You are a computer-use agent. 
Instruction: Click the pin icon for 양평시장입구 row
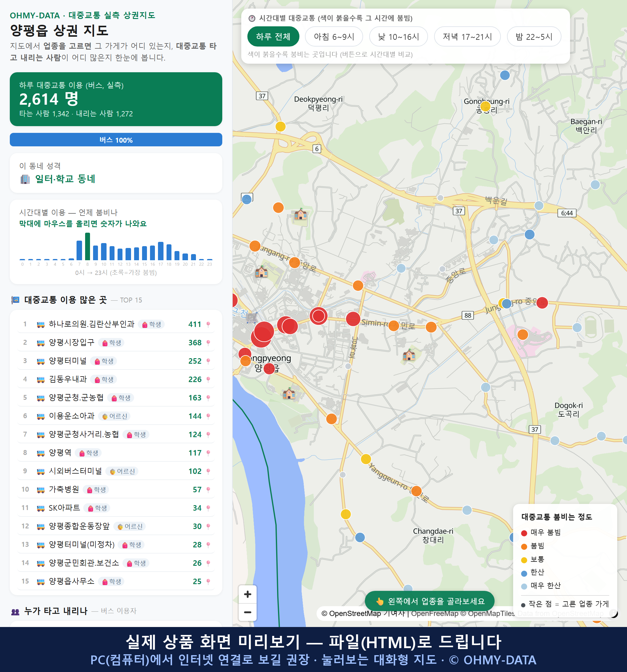tap(208, 343)
